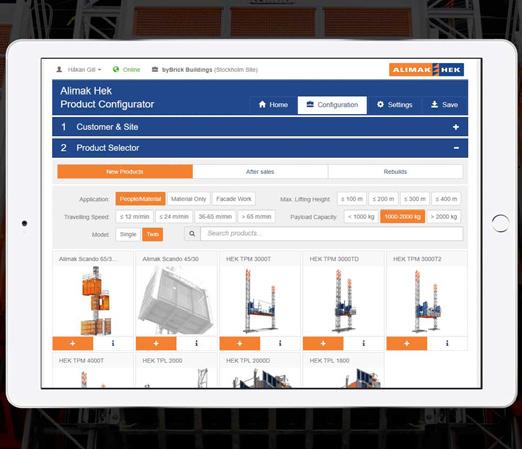Show info for HEK TPM 3000TD

click(364, 343)
